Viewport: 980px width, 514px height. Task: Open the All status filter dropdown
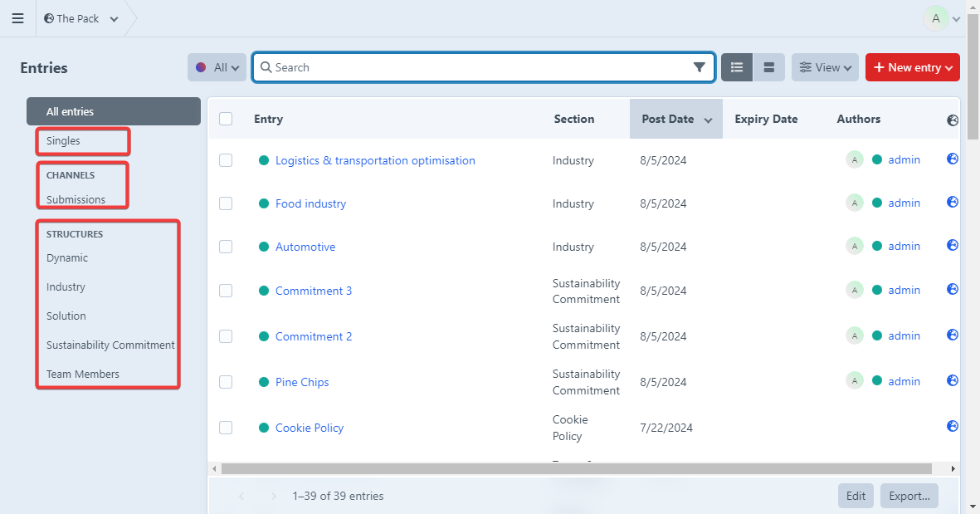click(217, 67)
